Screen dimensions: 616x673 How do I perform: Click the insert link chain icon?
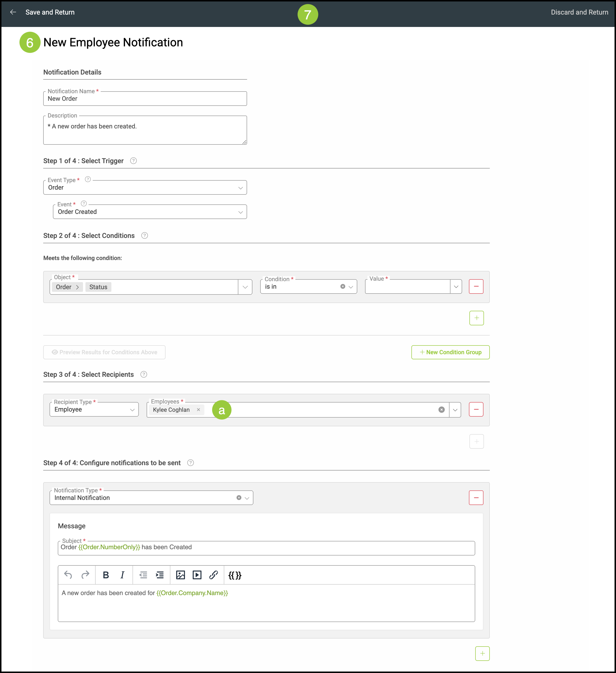(x=214, y=575)
